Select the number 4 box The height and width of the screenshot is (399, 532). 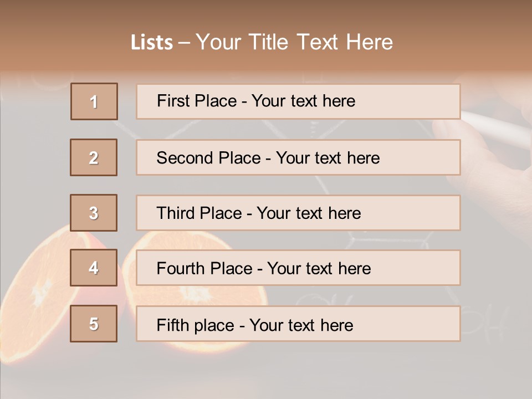click(94, 268)
